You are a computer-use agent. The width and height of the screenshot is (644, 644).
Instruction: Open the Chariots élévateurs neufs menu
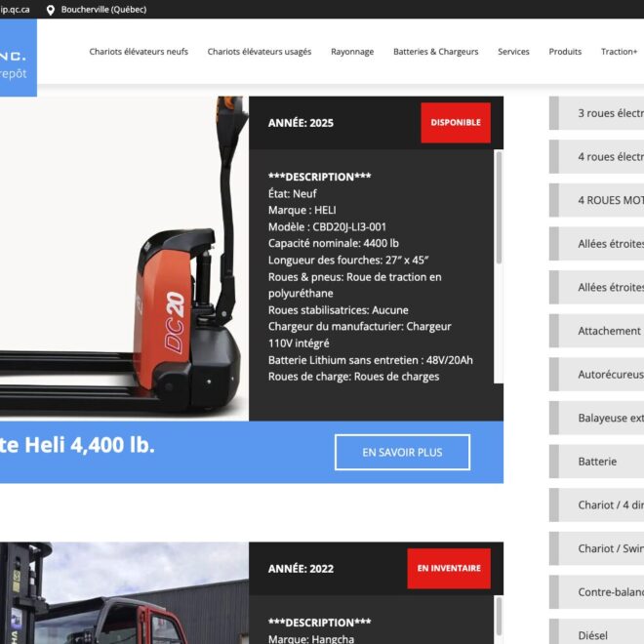click(x=139, y=52)
